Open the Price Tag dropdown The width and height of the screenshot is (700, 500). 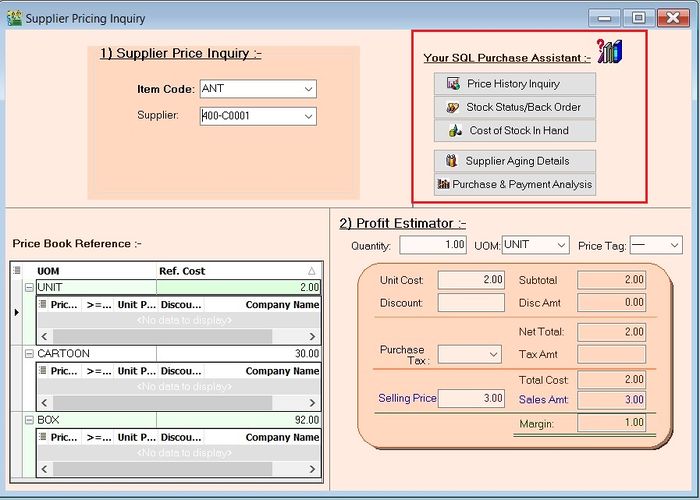point(674,245)
